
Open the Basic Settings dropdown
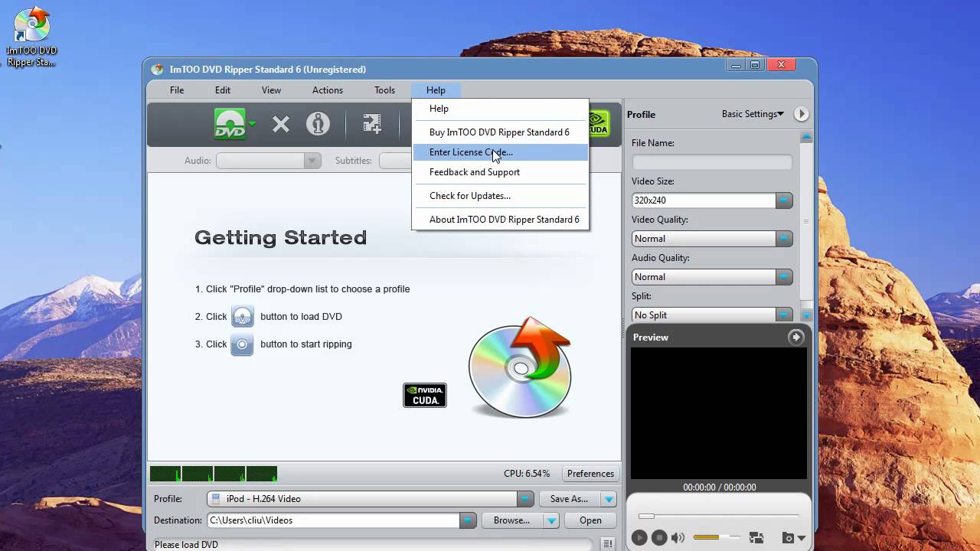point(753,114)
